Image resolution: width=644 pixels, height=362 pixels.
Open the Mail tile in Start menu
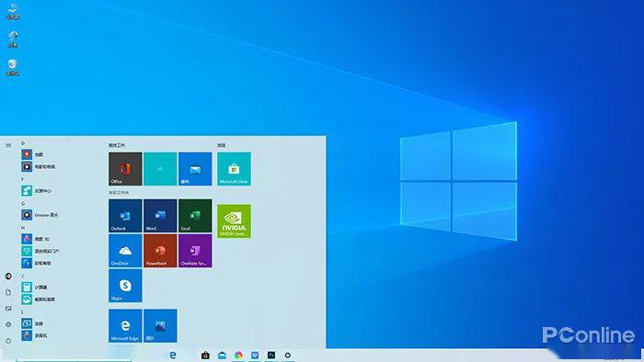[195, 169]
